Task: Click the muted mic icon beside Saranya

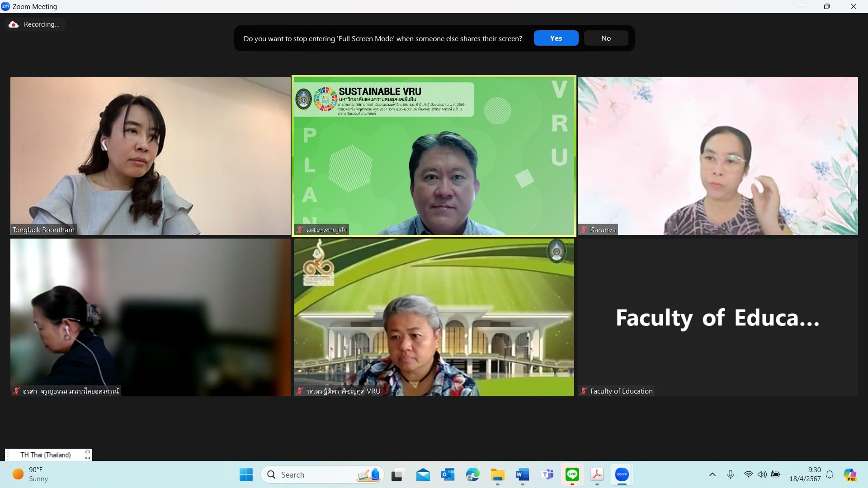Action: (584, 230)
